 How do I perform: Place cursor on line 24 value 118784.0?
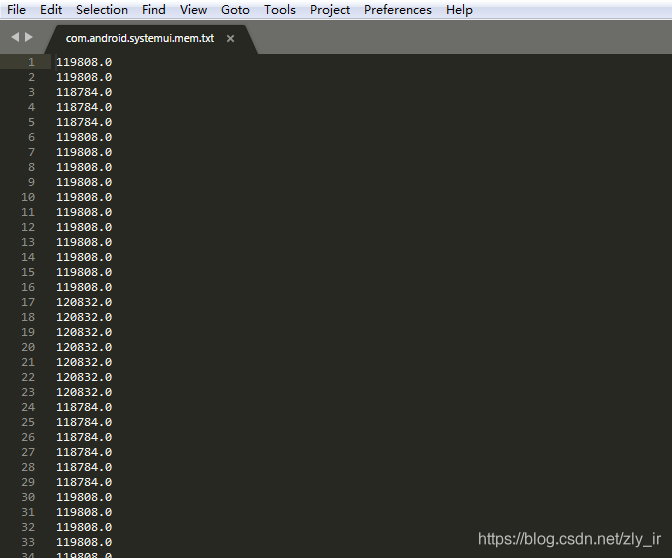click(x=84, y=407)
